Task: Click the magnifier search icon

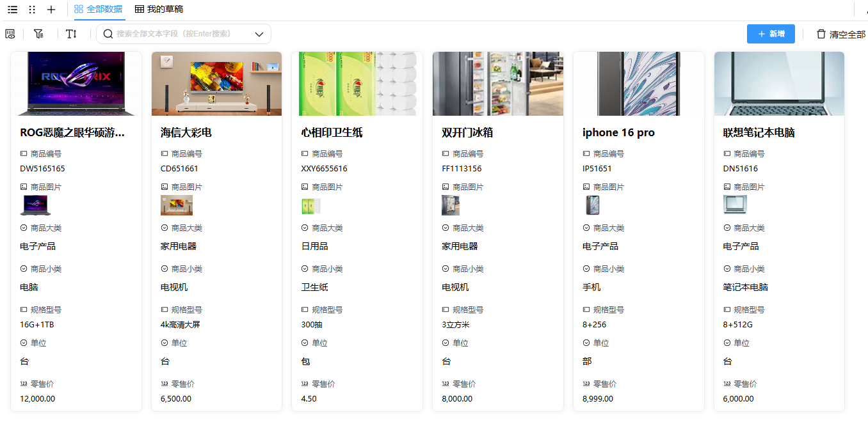Action: [108, 34]
